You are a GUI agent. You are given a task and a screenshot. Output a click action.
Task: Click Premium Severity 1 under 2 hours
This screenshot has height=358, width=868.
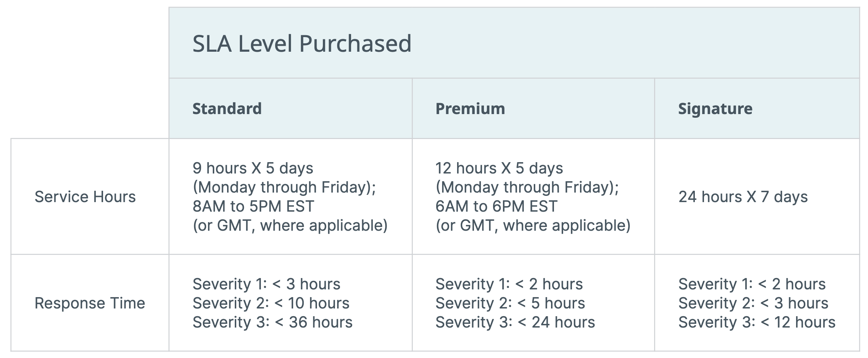509,284
